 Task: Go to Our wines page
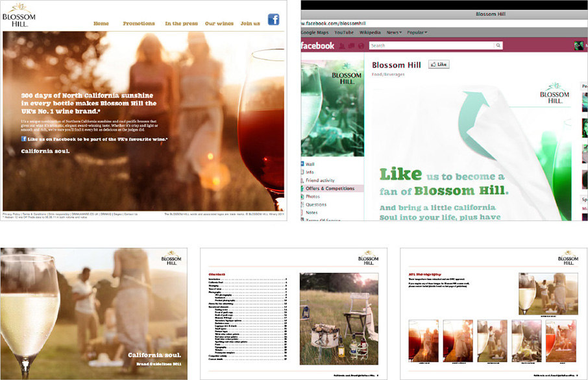tap(219, 23)
